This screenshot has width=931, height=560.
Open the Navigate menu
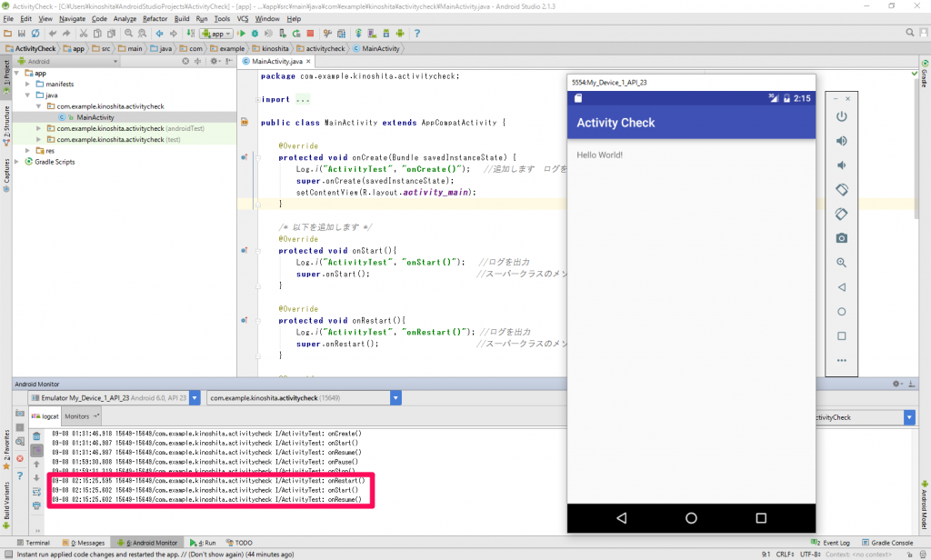coord(73,19)
